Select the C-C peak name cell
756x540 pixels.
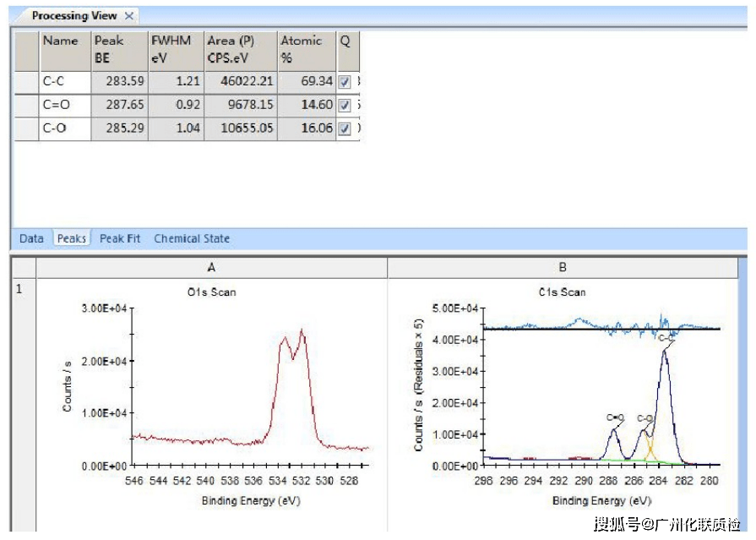[64, 82]
